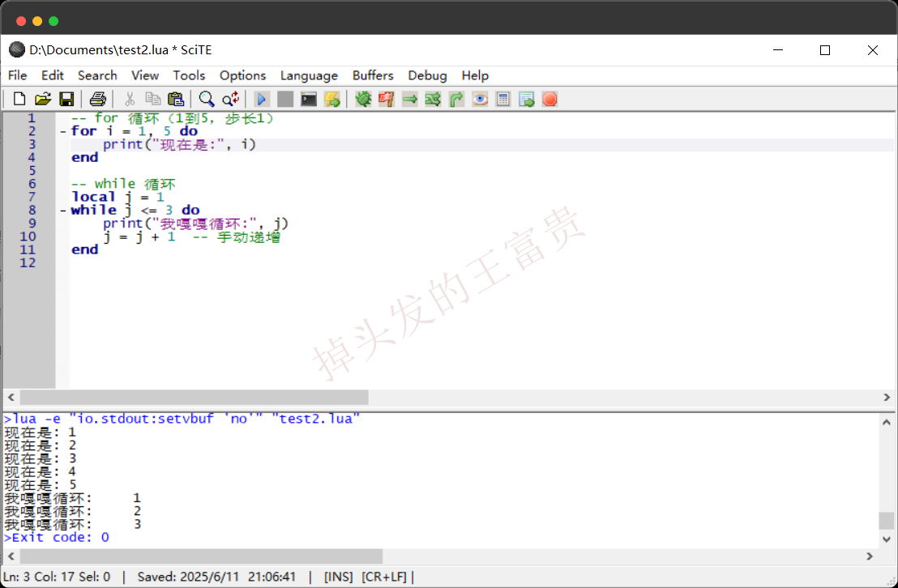
Task: Click the red stop-debug circle icon
Action: pos(549,99)
